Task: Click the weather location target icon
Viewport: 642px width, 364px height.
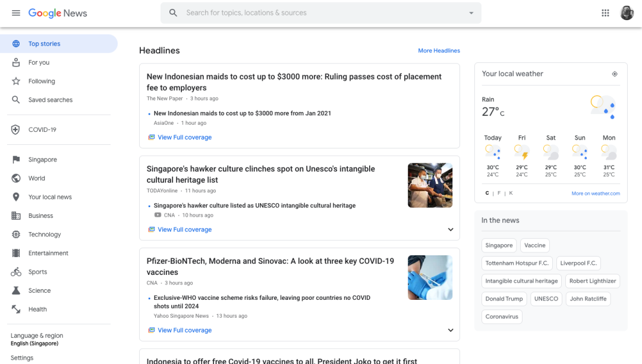Action: (x=615, y=74)
